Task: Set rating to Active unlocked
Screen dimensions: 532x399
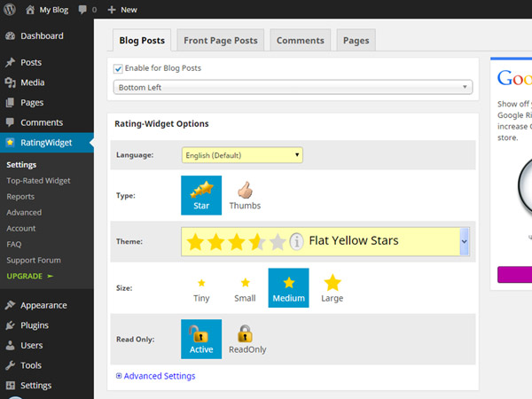Action: click(201, 339)
